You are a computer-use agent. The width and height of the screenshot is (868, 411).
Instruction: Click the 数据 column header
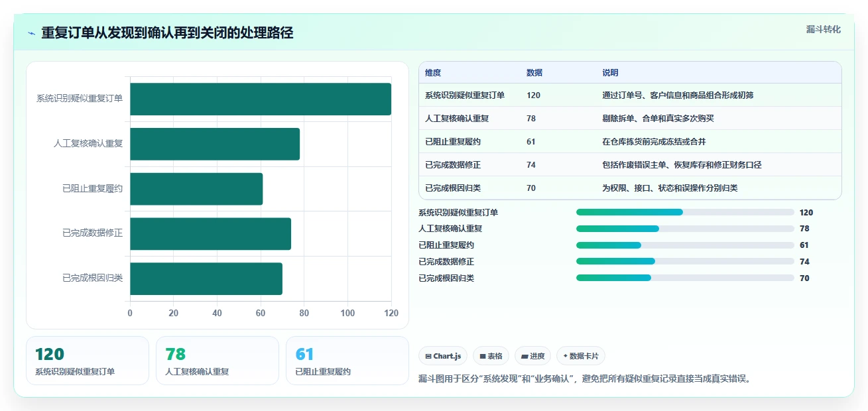tap(534, 73)
